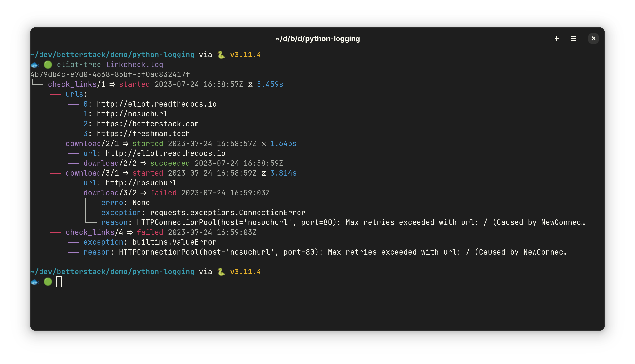Click the https://betterstack.com URL entry

pyautogui.click(x=148, y=124)
